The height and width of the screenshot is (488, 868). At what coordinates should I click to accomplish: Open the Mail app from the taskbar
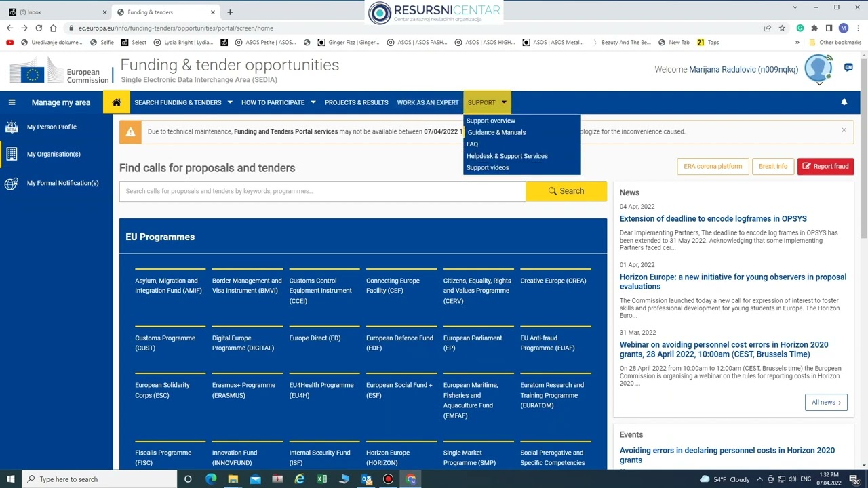pyautogui.click(x=255, y=479)
